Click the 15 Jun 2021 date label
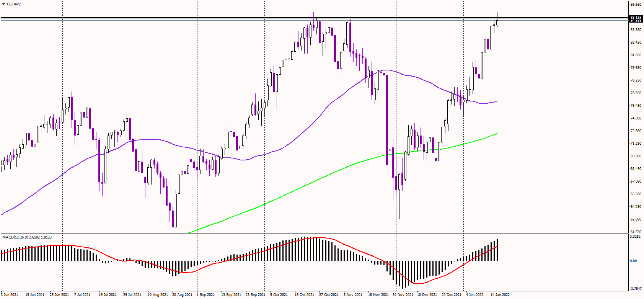644x299 pixels. (x=35, y=295)
